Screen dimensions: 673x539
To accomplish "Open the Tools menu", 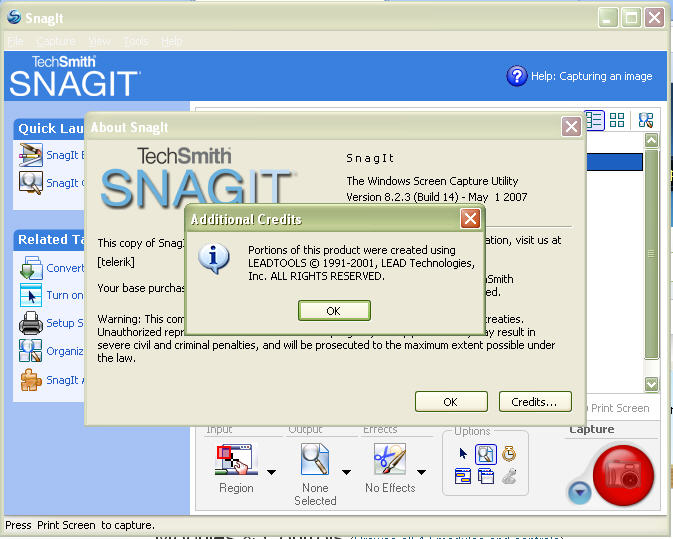I will 136,42.
